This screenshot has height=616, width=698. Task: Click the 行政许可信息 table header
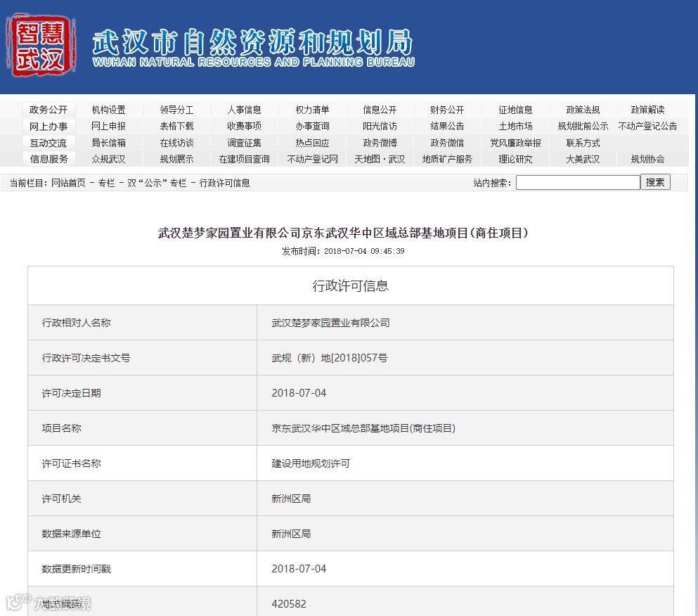coord(350,286)
